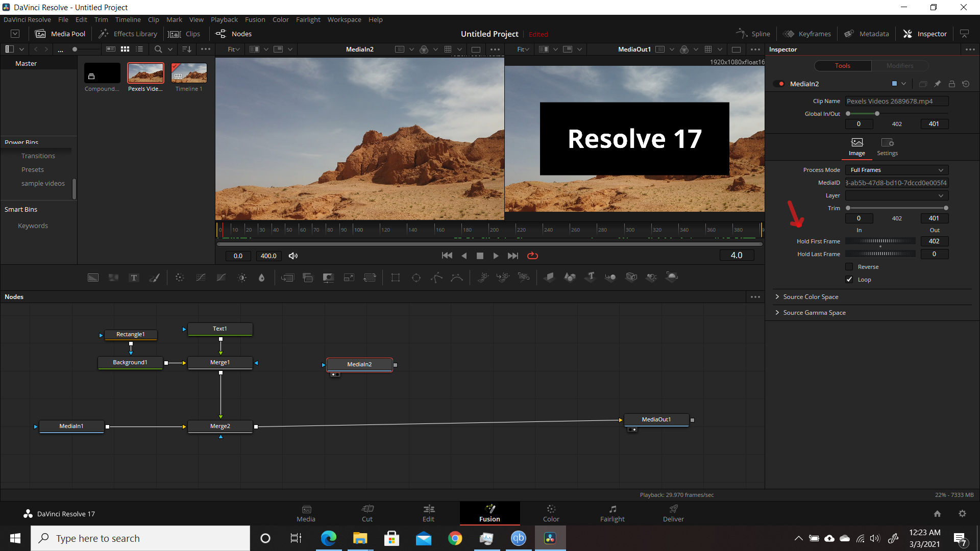Switch to the Color page
The image size is (980, 551).
tap(551, 513)
